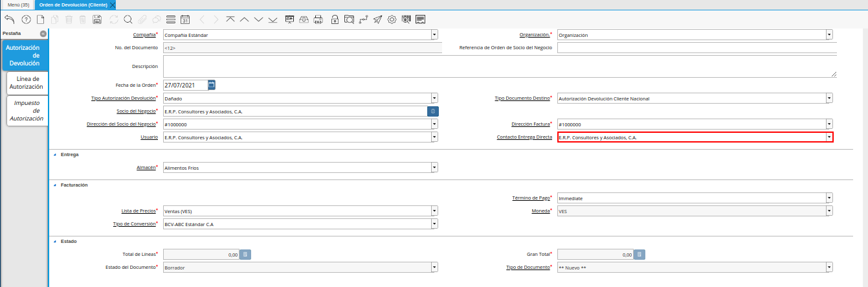Open calendar picker for Fecha de la Orden
The height and width of the screenshot is (287, 868).
click(x=212, y=85)
